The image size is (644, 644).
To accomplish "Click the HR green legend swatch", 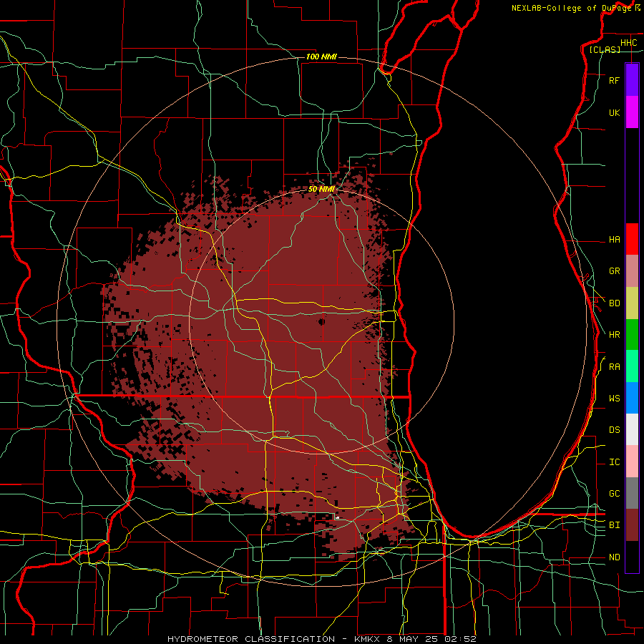I will pyautogui.click(x=632, y=335).
